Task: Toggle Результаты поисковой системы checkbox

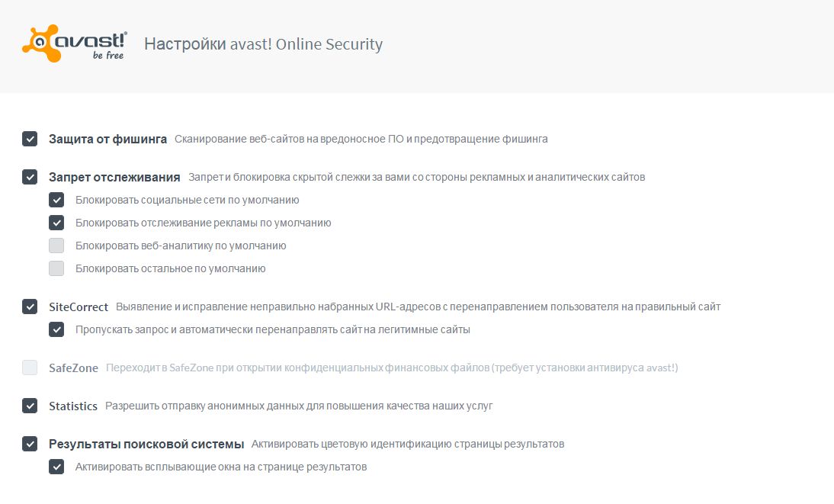Action: point(30,444)
